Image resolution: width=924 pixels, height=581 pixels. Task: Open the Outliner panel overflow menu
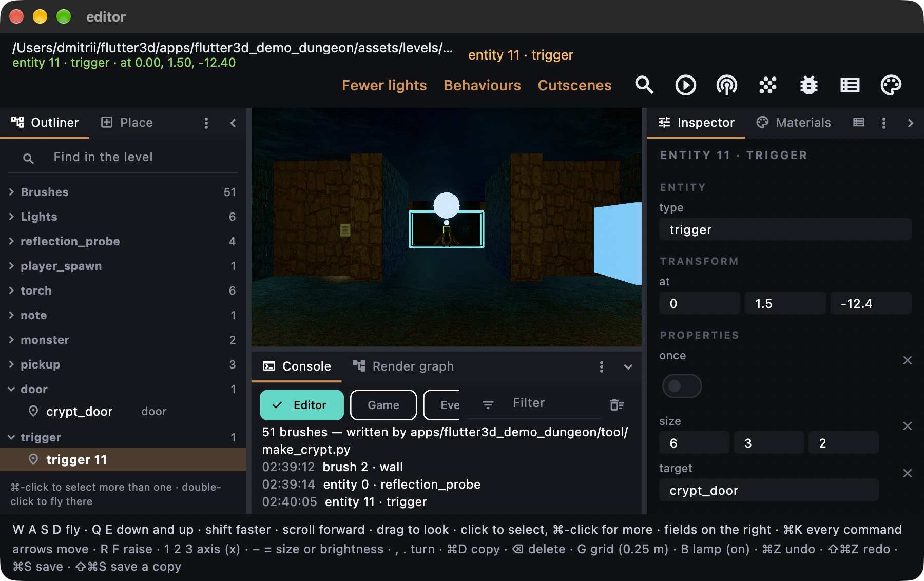206,123
